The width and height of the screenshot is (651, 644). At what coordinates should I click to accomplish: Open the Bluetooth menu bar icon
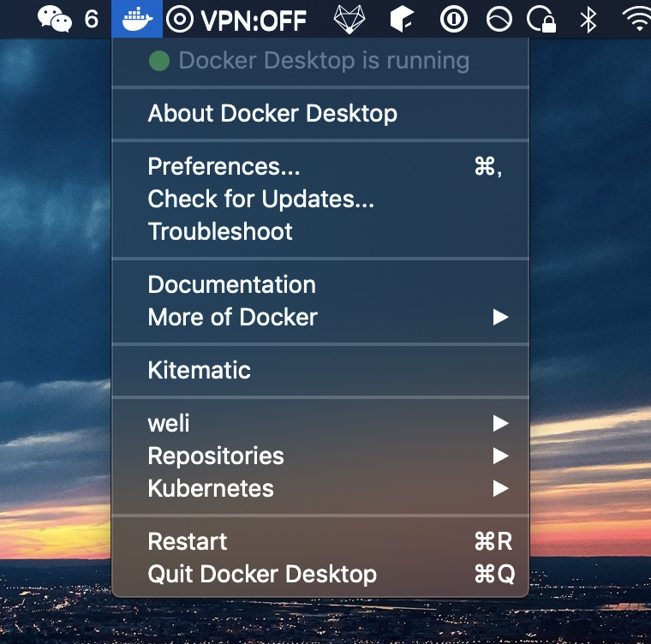coord(588,20)
